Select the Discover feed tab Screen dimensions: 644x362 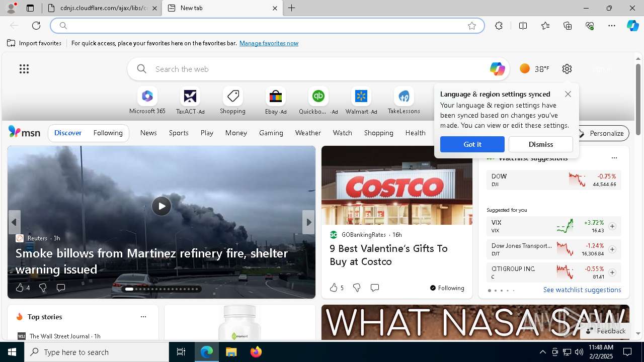68,133
